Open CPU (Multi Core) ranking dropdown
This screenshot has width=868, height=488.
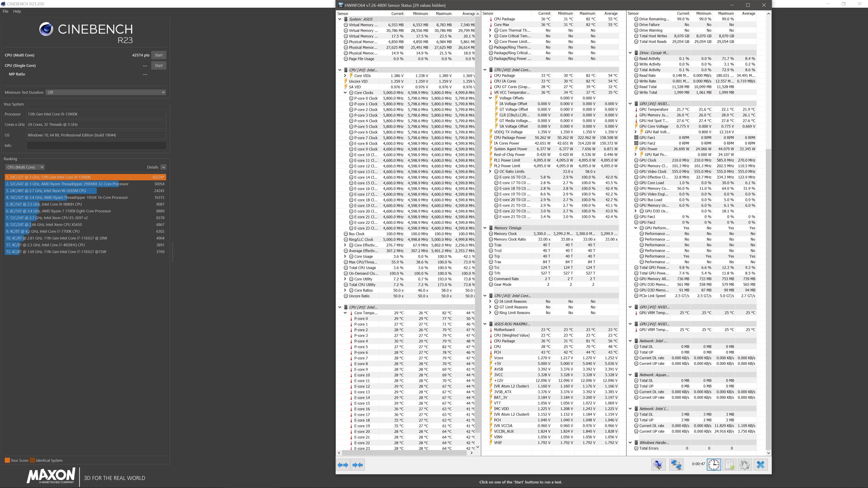[x=25, y=167]
